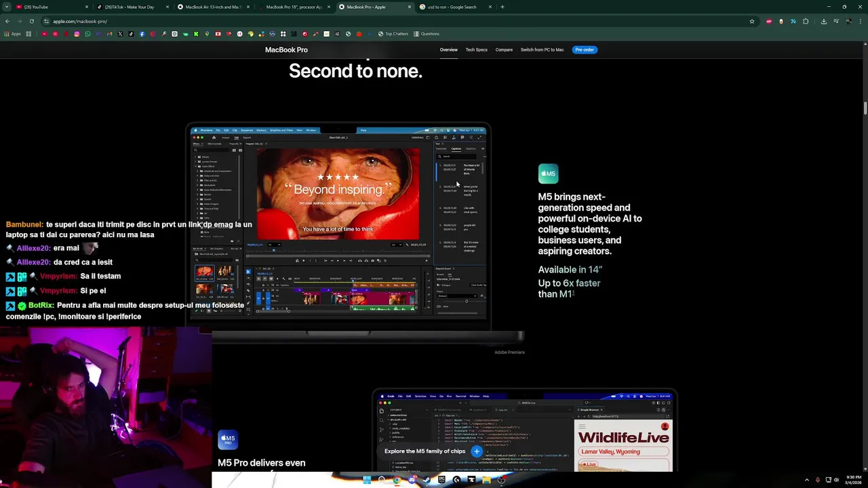Click the MacBook Pro title in local nav
Viewport: 868px width, 488px height.
(286, 49)
